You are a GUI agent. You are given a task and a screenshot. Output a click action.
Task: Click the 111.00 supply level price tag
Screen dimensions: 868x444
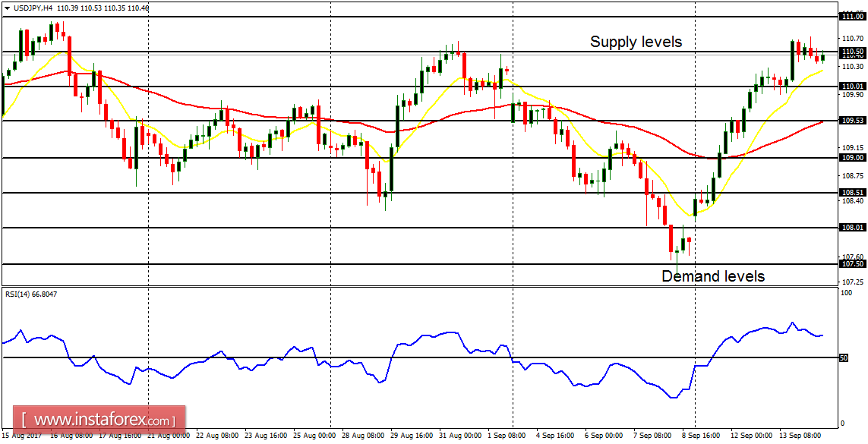pyautogui.click(x=851, y=15)
